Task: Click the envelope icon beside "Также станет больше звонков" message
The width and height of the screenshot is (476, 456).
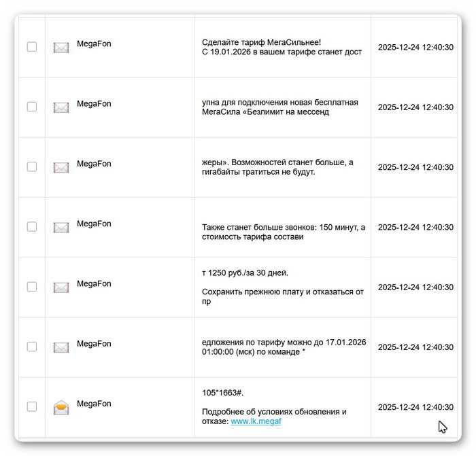Action: (61, 227)
